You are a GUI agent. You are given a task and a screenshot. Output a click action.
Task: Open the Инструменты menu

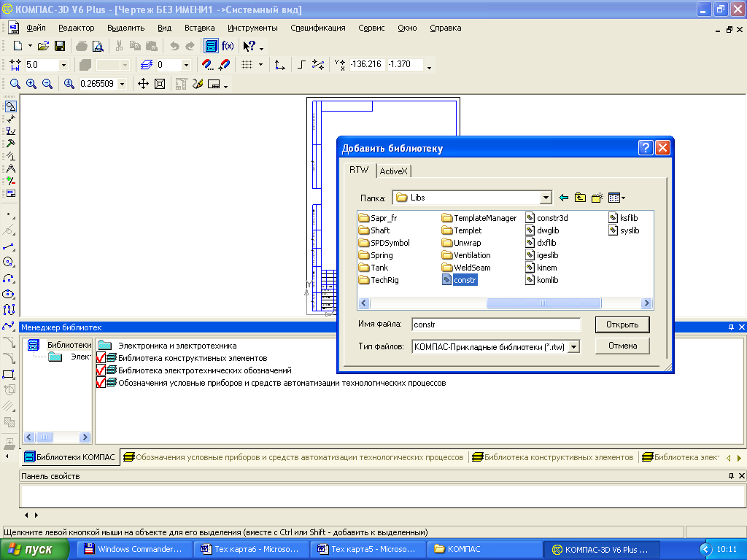click(x=252, y=28)
